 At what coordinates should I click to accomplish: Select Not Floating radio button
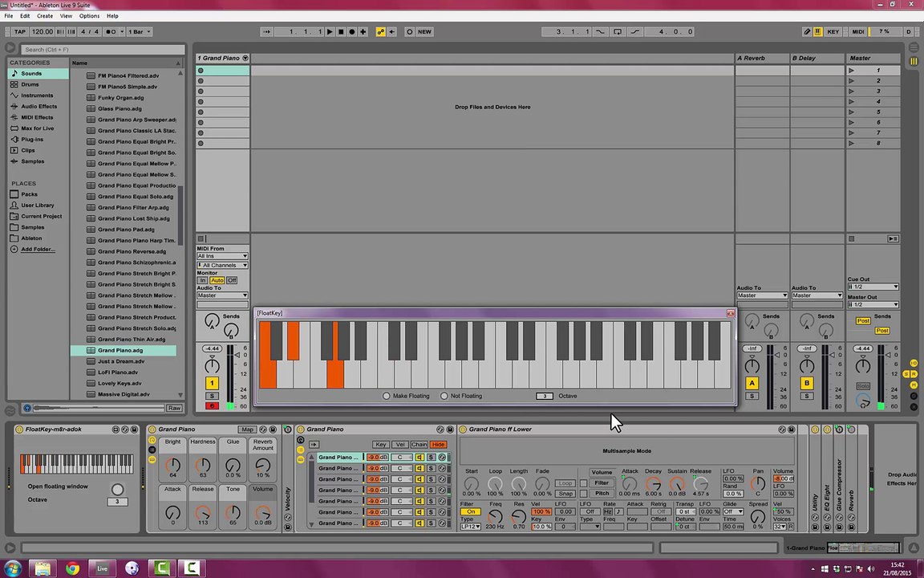[444, 397]
